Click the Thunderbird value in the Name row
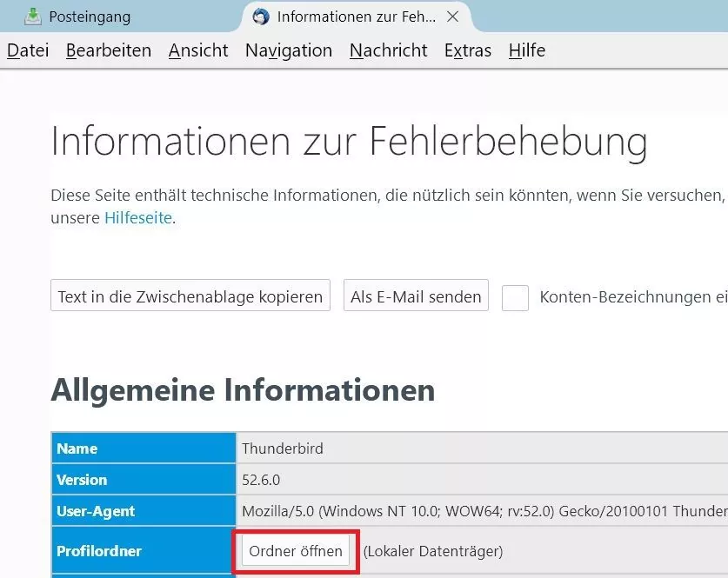This screenshot has height=578, width=728. (x=283, y=448)
